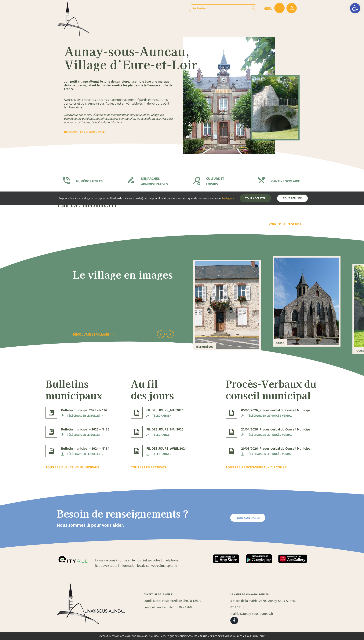Image resolution: width=364 pixels, height=640 pixels.
Task: Open the CULTURE ET LOISIRS tile
Action: (214, 181)
